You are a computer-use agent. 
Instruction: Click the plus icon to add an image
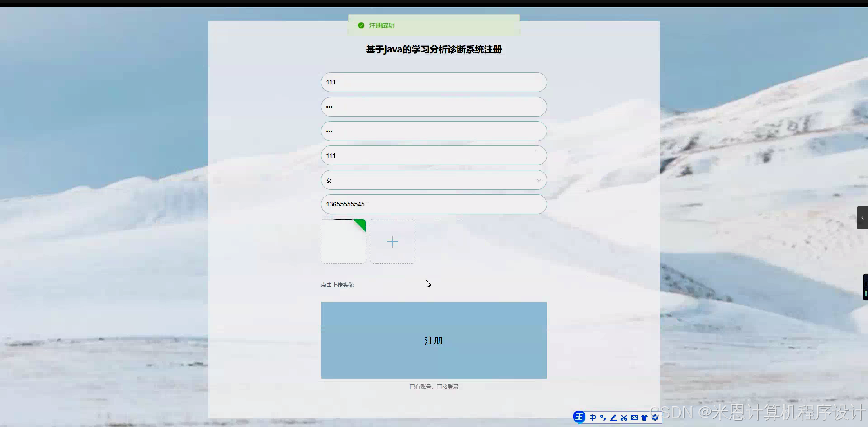point(392,242)
